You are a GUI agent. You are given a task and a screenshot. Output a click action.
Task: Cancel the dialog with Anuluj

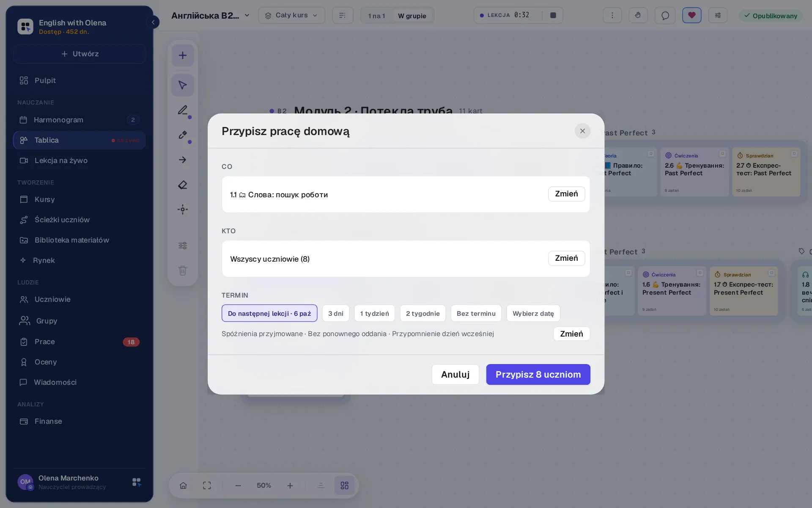click(x=455, y=375)
